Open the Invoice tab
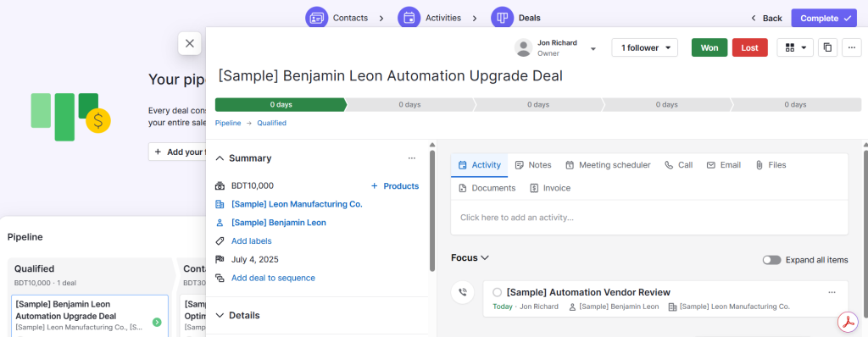The height and width of the screenshot is (337, 868). 549,188
